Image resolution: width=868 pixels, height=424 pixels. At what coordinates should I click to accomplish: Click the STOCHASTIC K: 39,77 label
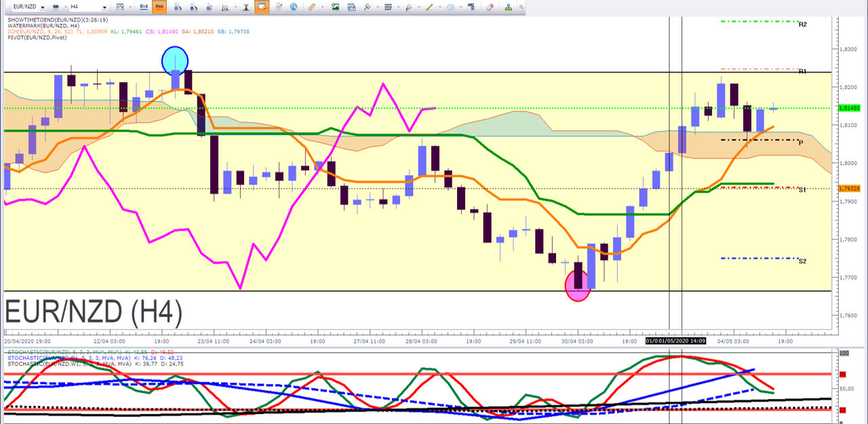(96, 364)
